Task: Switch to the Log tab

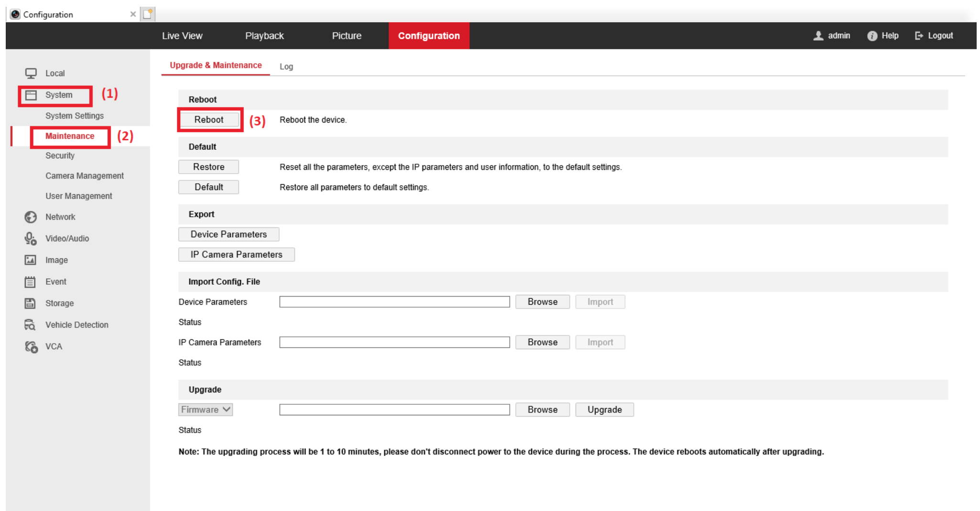Action: [286, 67]
